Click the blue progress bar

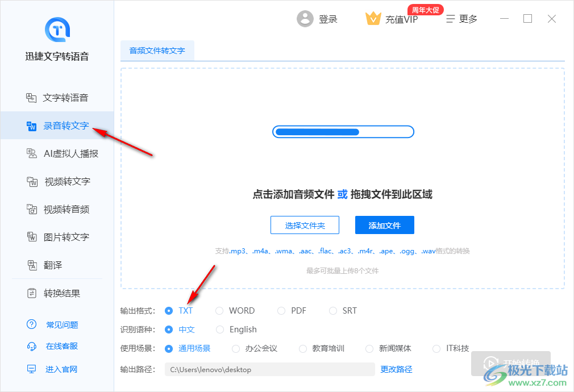[x=343, y=131]
